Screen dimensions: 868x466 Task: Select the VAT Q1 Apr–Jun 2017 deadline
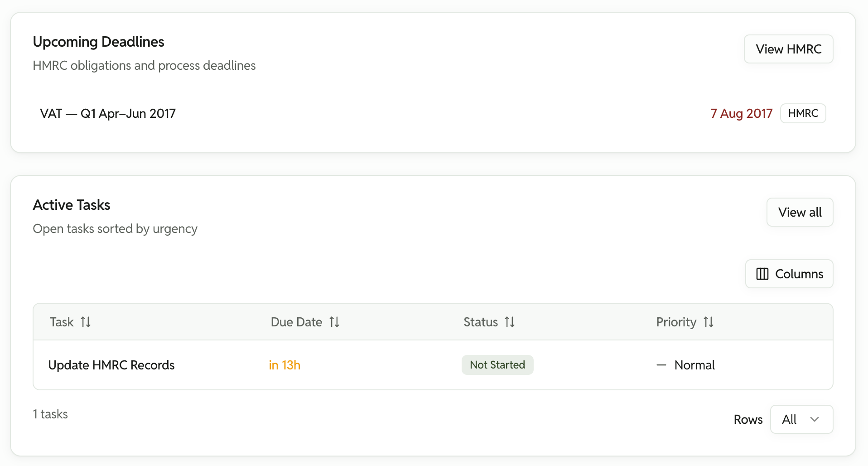108,113
